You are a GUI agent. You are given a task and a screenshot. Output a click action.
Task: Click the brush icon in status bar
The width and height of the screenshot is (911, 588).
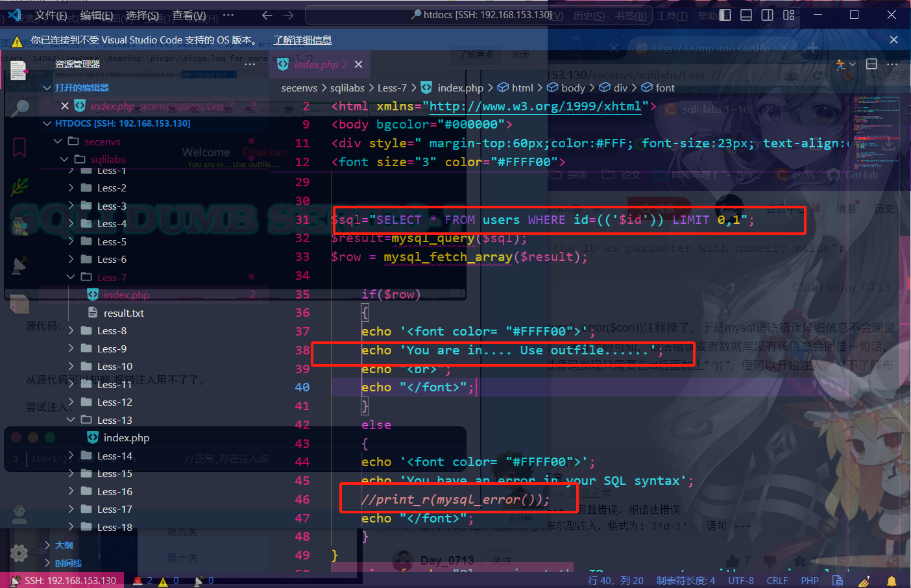pyautogui.click(x=864, y=581)
